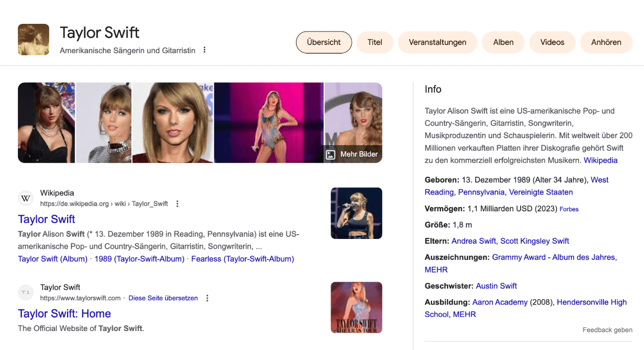This screenshot has width=644, height=350.
Task: Click the de.wikipedia.org URL breadcrumb
Action: pos(104,204)
